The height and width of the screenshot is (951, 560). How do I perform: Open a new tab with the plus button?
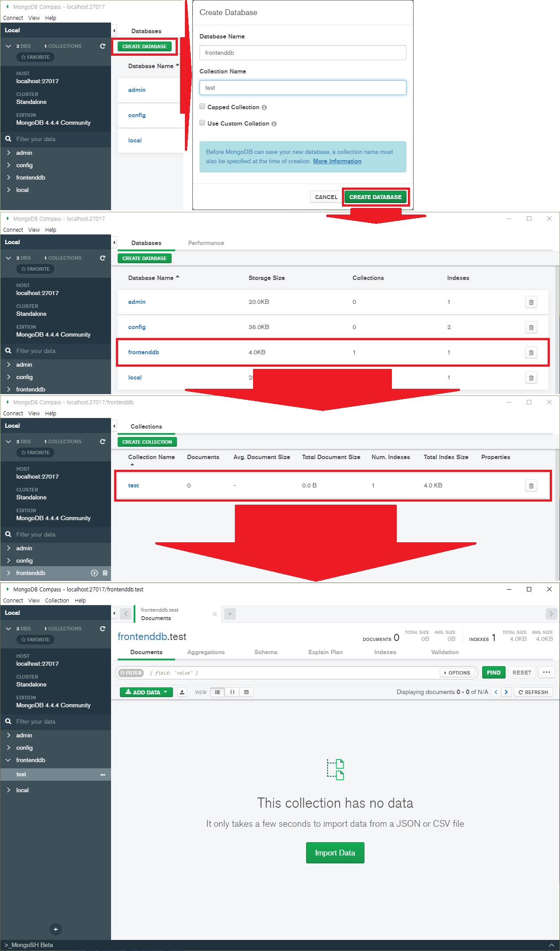(230, 614)
